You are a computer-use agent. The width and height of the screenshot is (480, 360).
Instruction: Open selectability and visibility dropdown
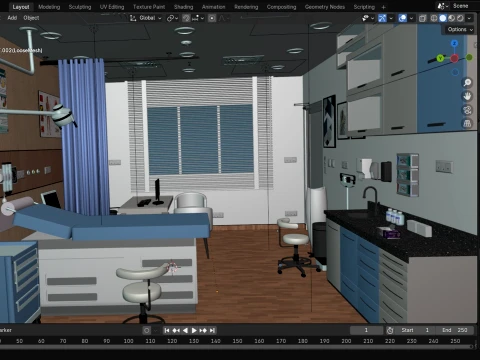click(x=367, y=18)
